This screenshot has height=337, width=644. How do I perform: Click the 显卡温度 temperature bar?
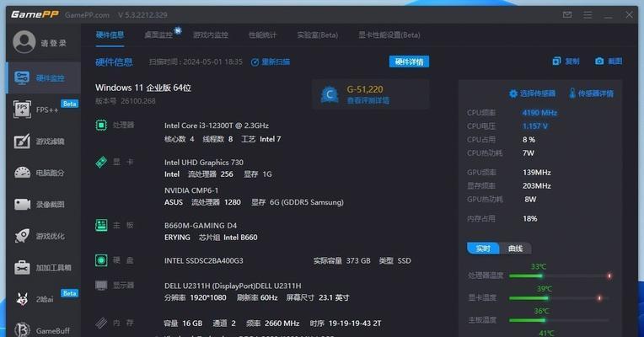561,298
